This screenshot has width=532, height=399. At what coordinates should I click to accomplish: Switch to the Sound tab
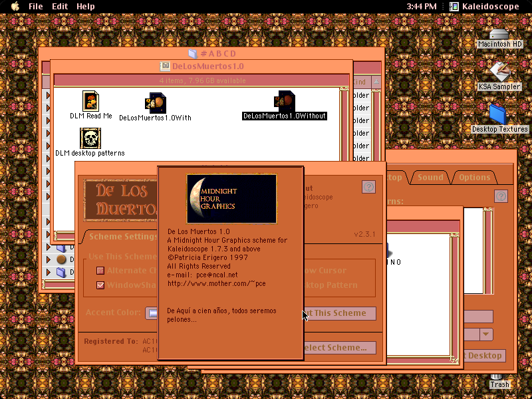click(x=430, y=177)
